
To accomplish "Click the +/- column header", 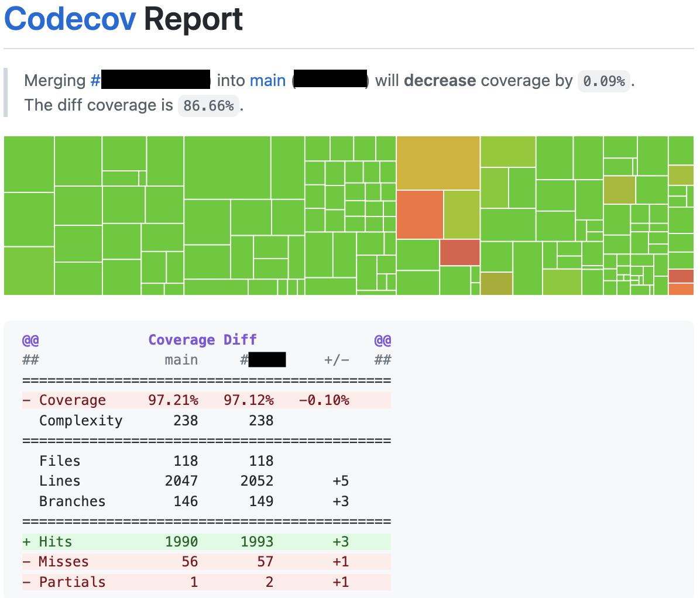I will (337, 360).
